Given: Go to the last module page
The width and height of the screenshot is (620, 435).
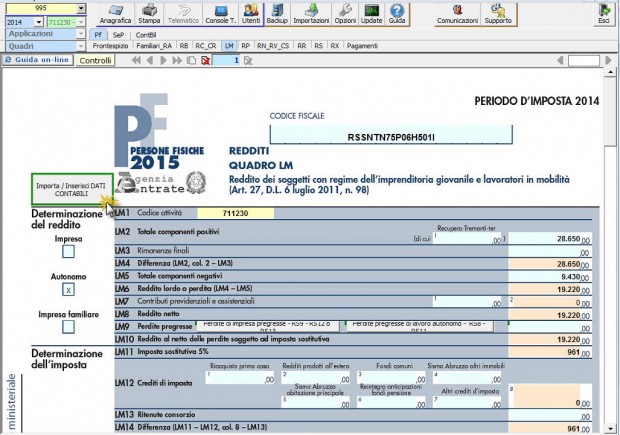Looking at the screenshot, I should tap(177, 61).
